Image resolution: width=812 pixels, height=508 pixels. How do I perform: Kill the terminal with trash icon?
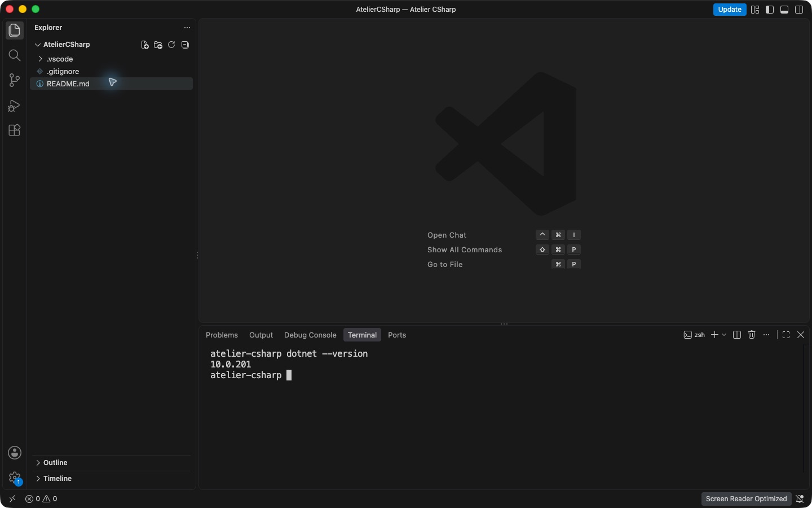pyautogui.click(x=752, y=335)
